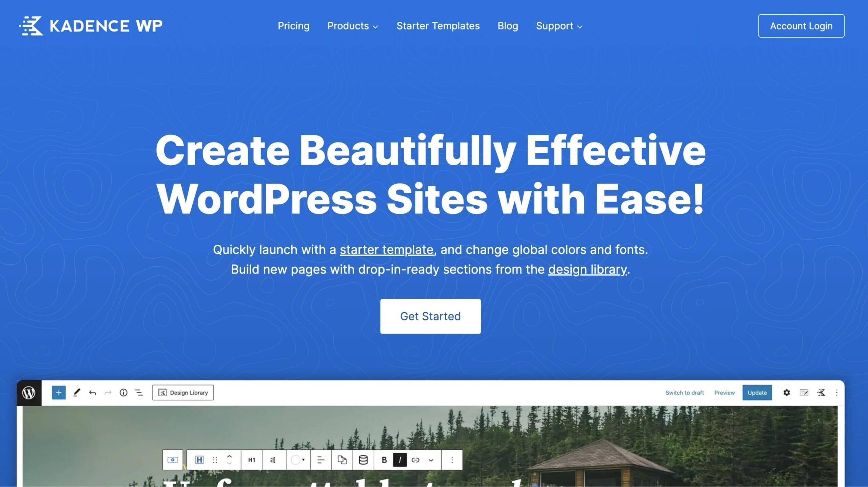868x487 pixels.
Task: Click Pricing in the navigation menu
Action: point(293,25)
